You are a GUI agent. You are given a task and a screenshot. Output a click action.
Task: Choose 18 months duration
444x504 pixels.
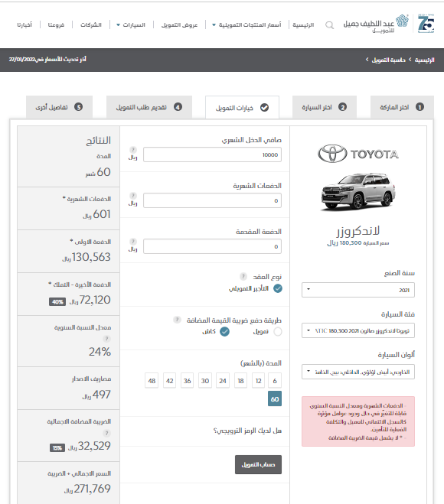coord(240,381)
